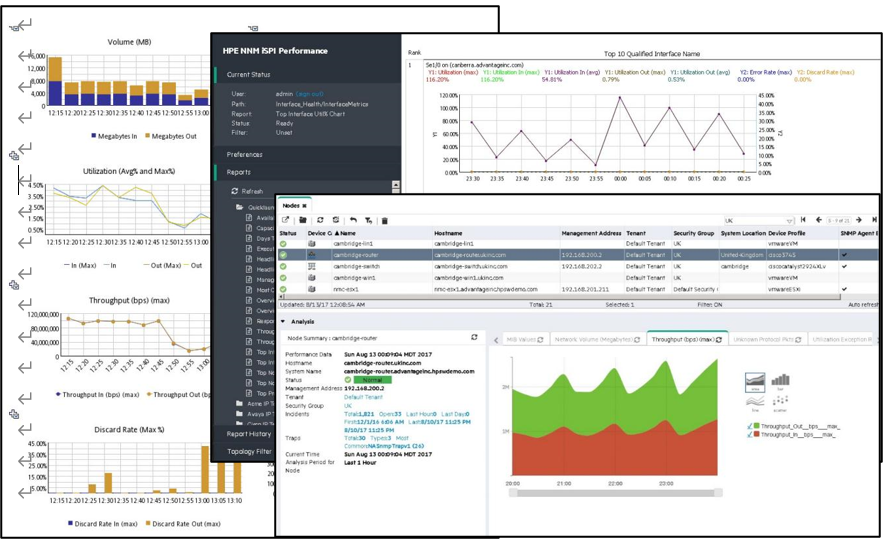The width and height of the screenshot is (886, 543).
Task: Click the sign out link
Action: (x=310, y=94)
